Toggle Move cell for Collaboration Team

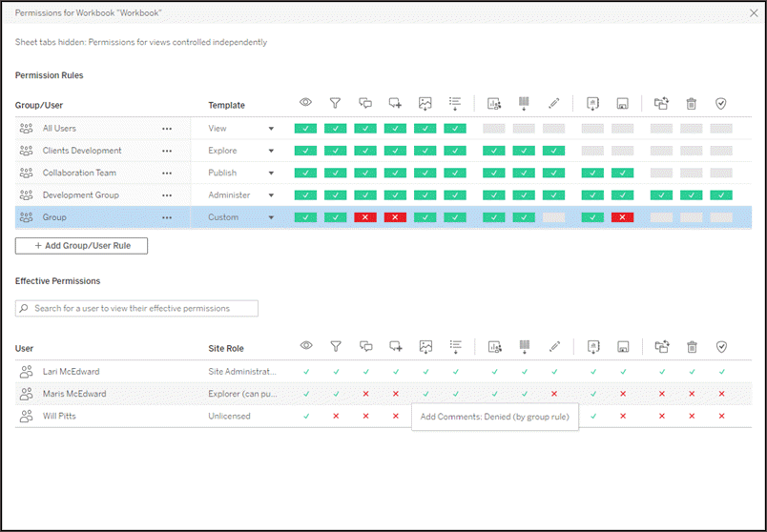[661, 173]
